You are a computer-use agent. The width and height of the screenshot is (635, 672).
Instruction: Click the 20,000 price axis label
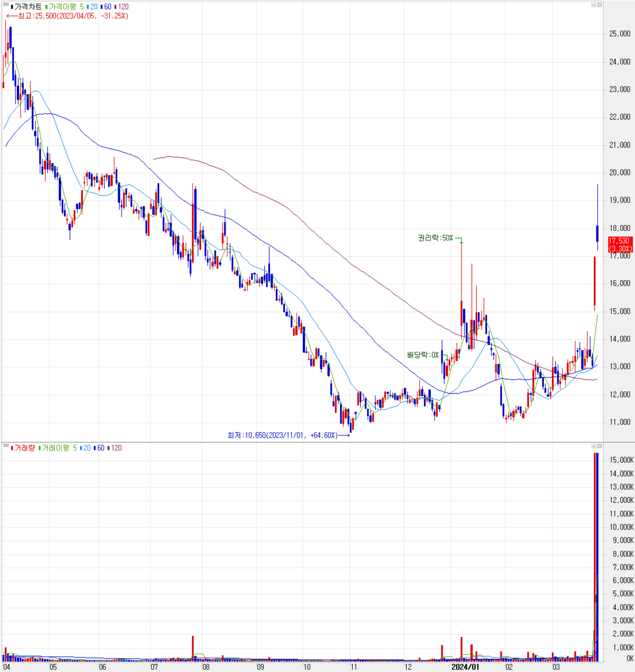620,172
